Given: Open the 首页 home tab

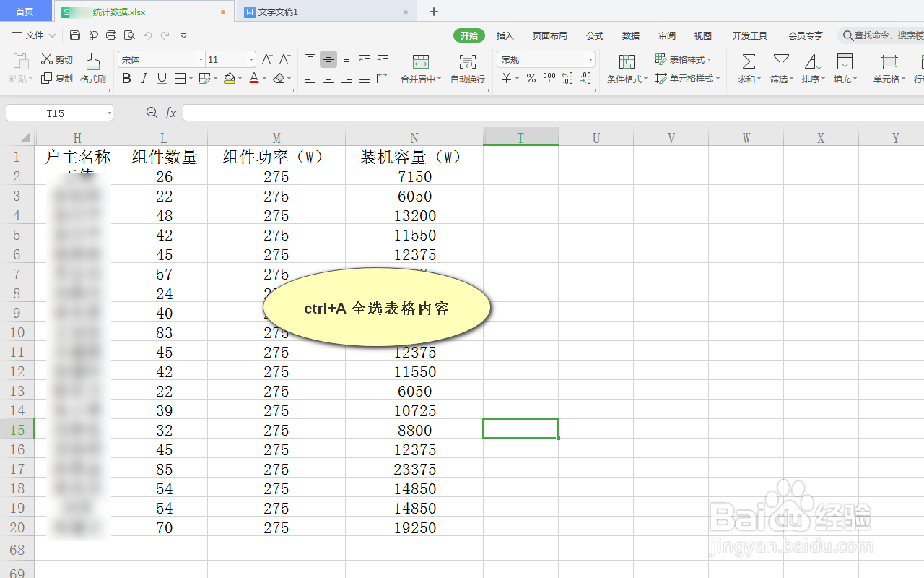Looking at the screenshot, I should (x=25, y=12).
